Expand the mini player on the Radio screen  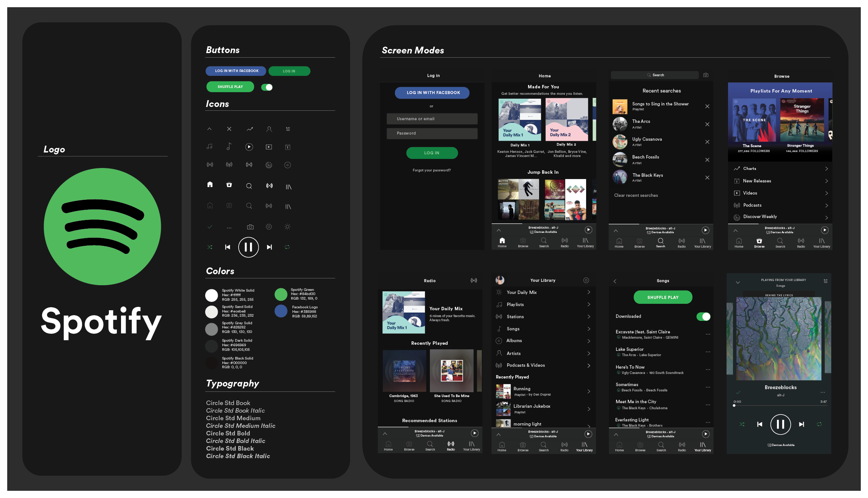[x=385, y=434]
